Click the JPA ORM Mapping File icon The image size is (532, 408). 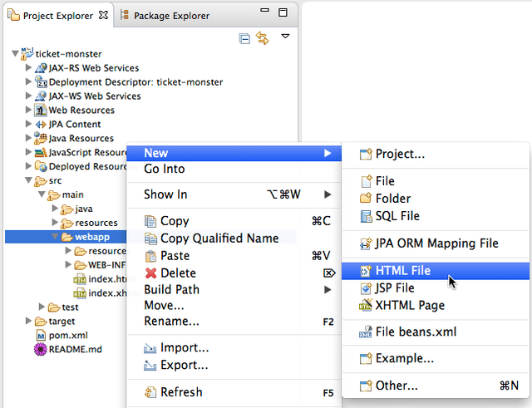[366, 243]
